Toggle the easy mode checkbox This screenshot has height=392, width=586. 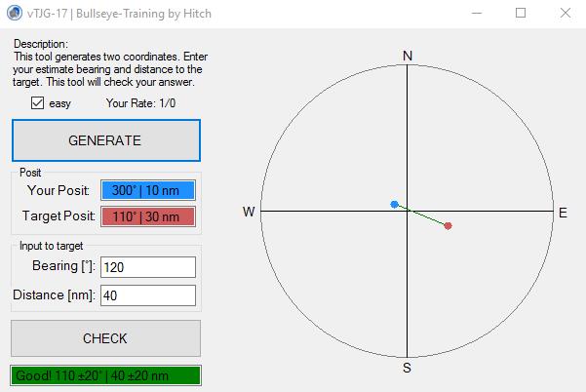[x=38, y=103]
